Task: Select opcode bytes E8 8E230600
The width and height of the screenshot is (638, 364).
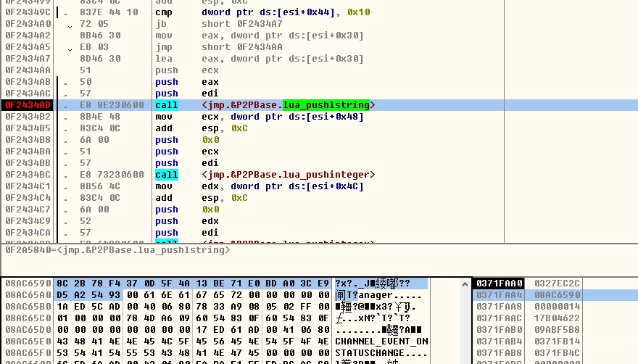Action: [x=112, y=105]
